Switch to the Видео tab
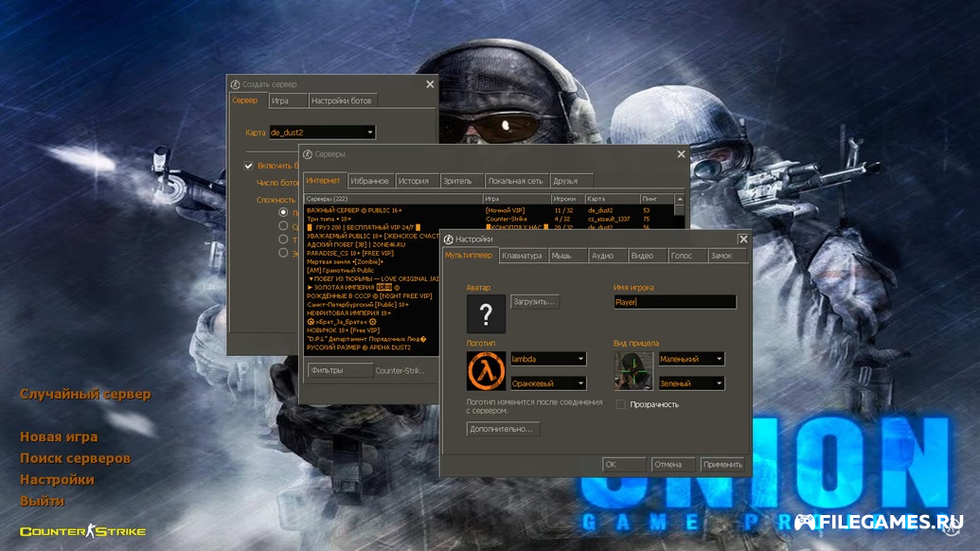The width and height of the screenshot is (980, 551). coord(647,256)
